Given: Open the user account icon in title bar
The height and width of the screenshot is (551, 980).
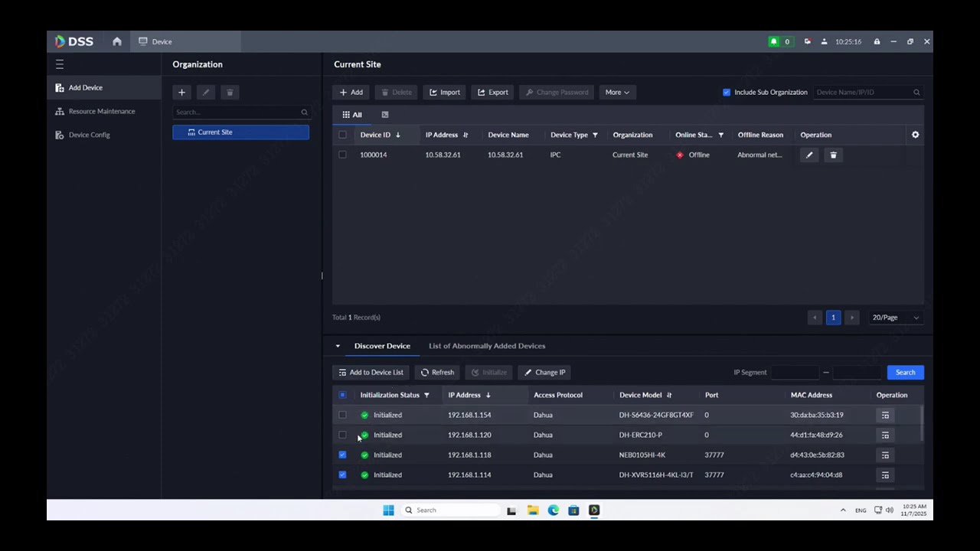Looking at the screenshot, I should click(x=824, y=41).
